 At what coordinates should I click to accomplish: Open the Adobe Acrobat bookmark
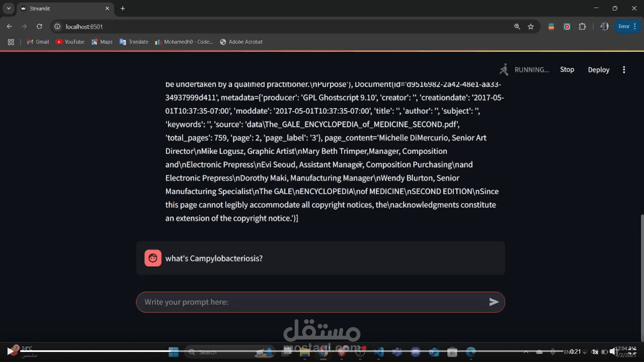241,42
